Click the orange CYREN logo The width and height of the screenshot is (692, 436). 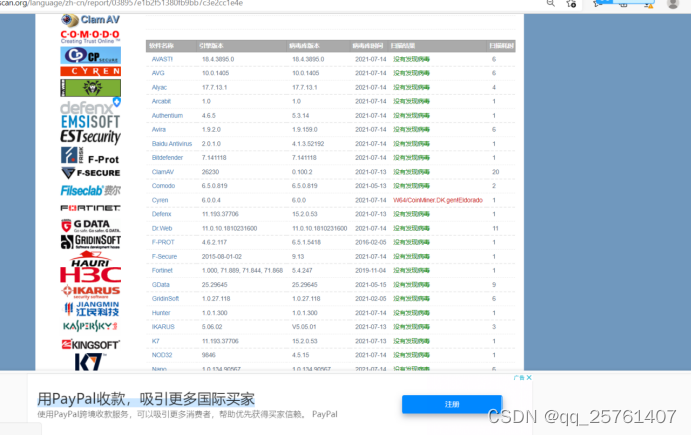[x=90, y=71]
